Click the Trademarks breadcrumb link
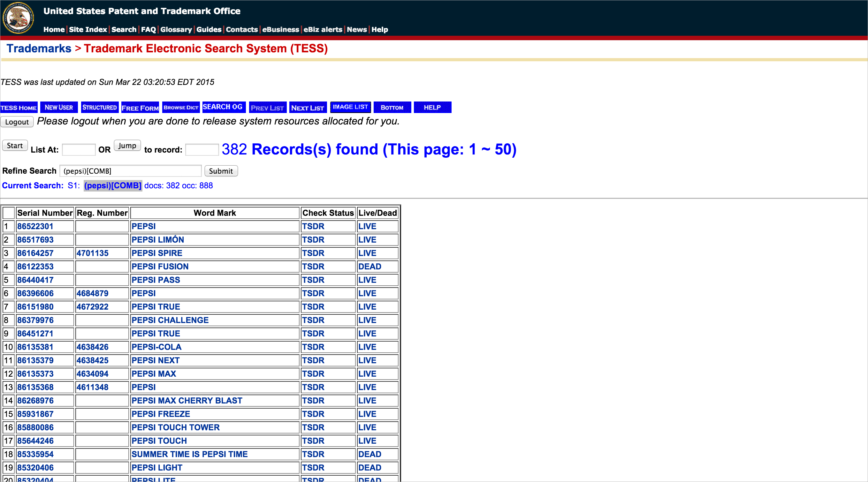 click(39, 49)
